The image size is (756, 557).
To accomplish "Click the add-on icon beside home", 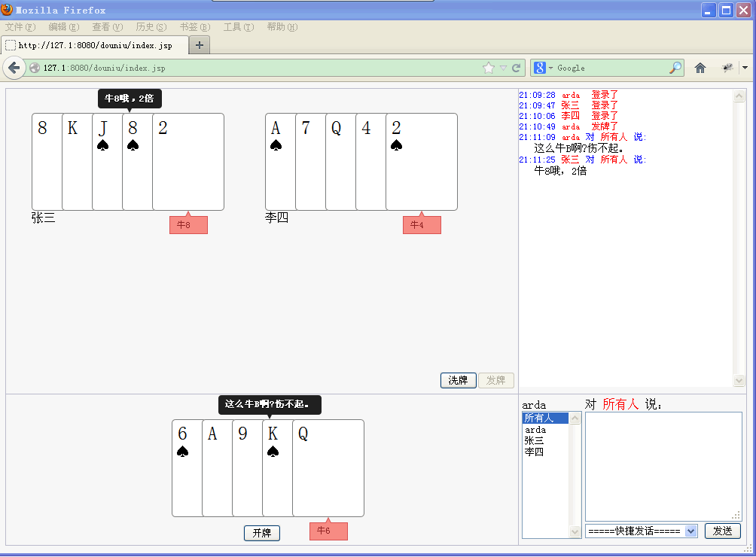I will [727, 68].
